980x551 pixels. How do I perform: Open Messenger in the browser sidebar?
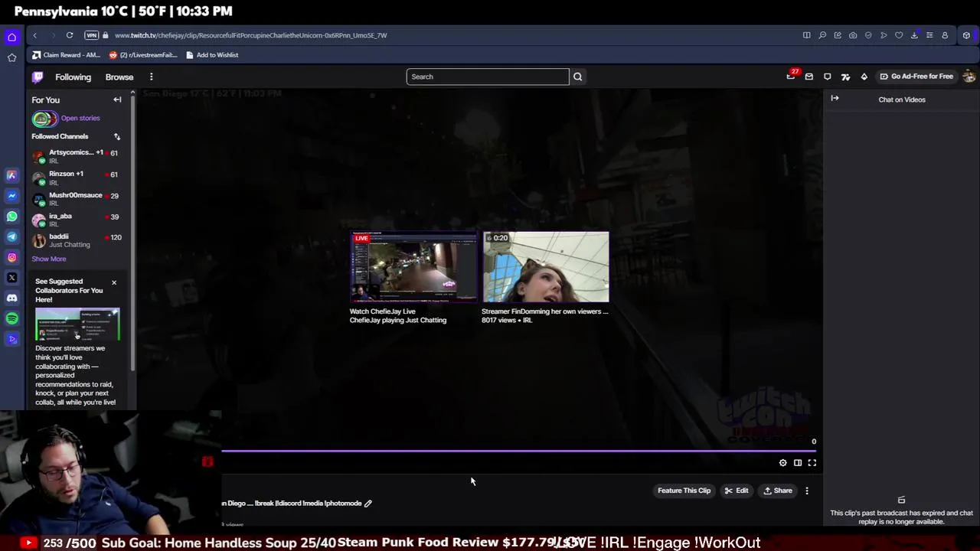click(11, 196)
